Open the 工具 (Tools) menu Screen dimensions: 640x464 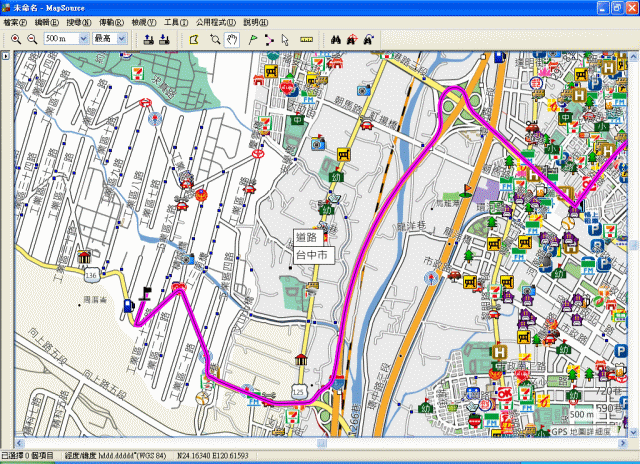tap(176, 22)
